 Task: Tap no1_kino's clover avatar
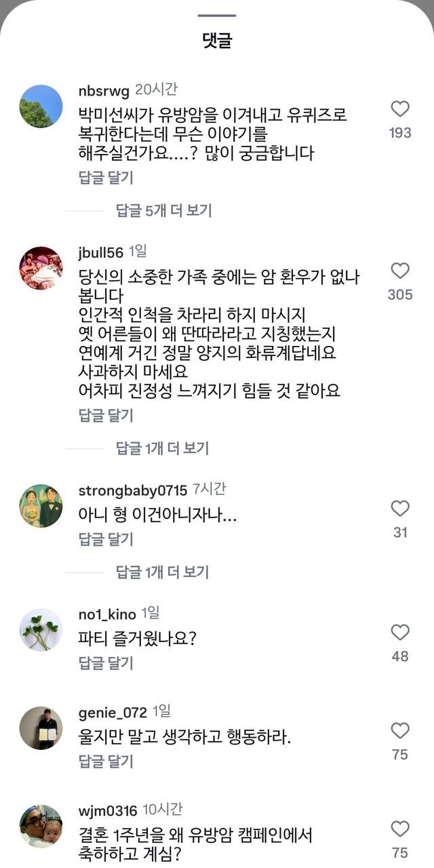pos(41,630)
